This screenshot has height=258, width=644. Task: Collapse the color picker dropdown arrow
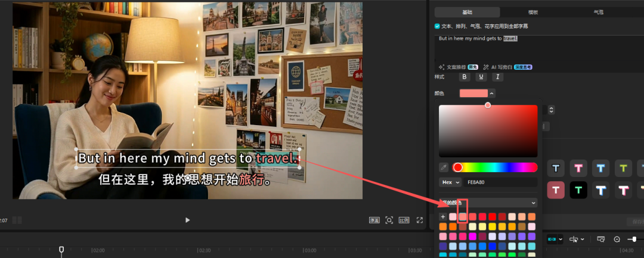pyautogui.click(x=491, y=93)
